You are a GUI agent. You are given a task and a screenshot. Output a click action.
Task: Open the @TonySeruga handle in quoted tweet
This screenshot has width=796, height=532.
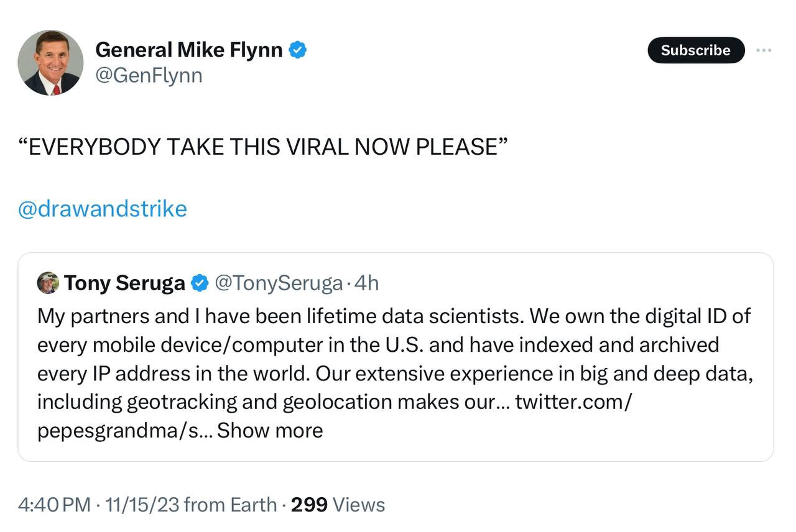(279, 283)
